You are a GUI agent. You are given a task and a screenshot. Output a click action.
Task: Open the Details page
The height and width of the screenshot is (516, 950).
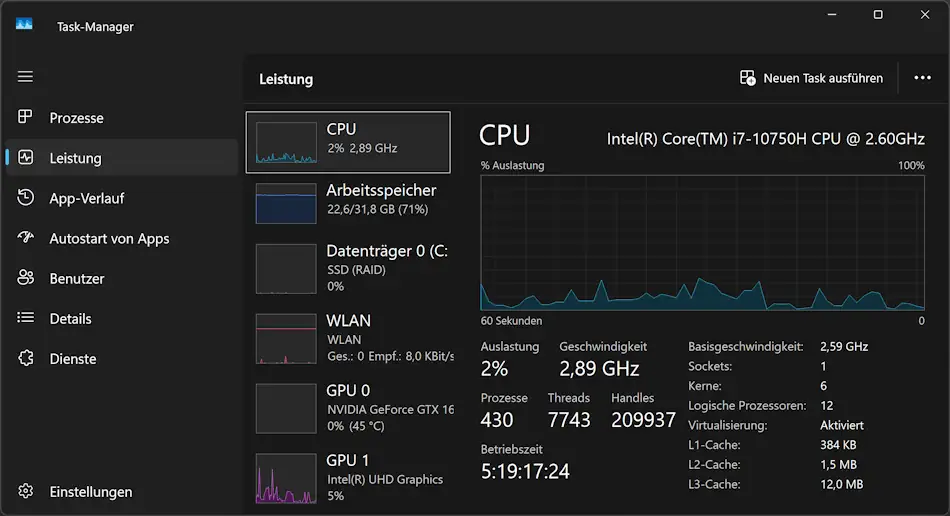(x=121, y=319)
